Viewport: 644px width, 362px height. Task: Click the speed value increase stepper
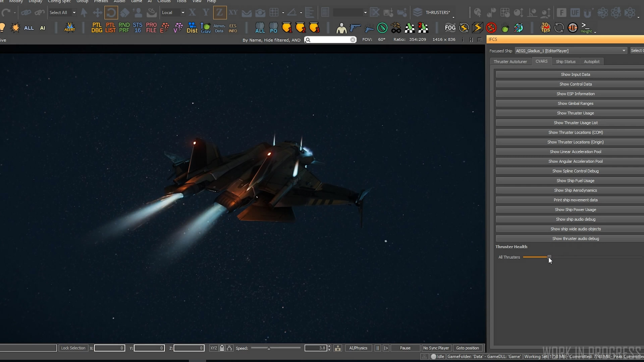[329, 346]
